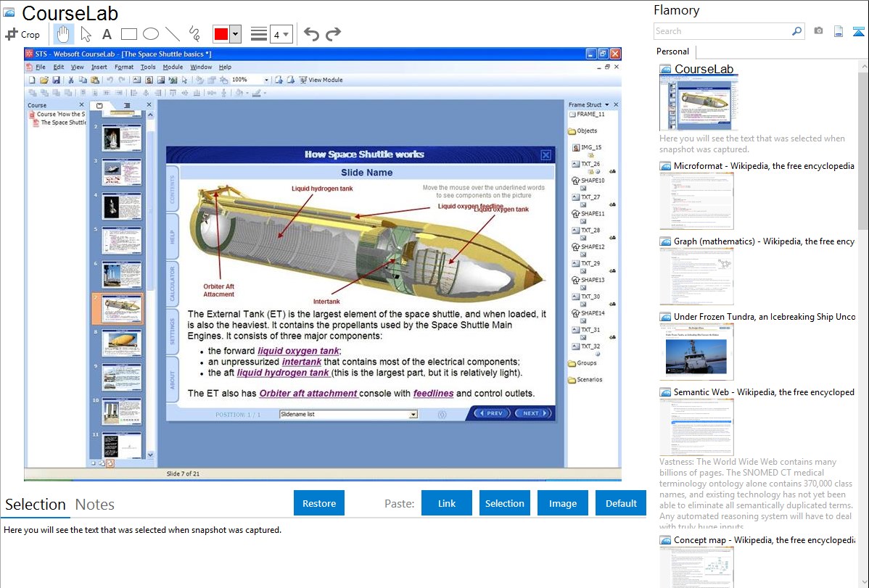Choose the arrow pointer tool

86,34
